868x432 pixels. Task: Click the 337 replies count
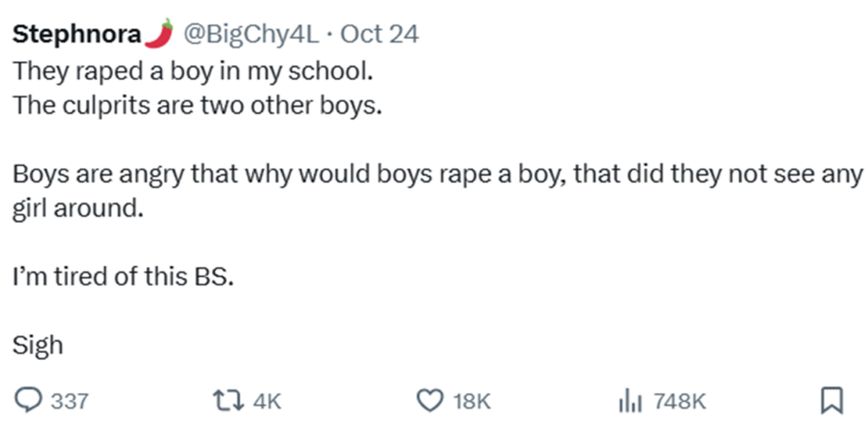[x=70, y=402]
